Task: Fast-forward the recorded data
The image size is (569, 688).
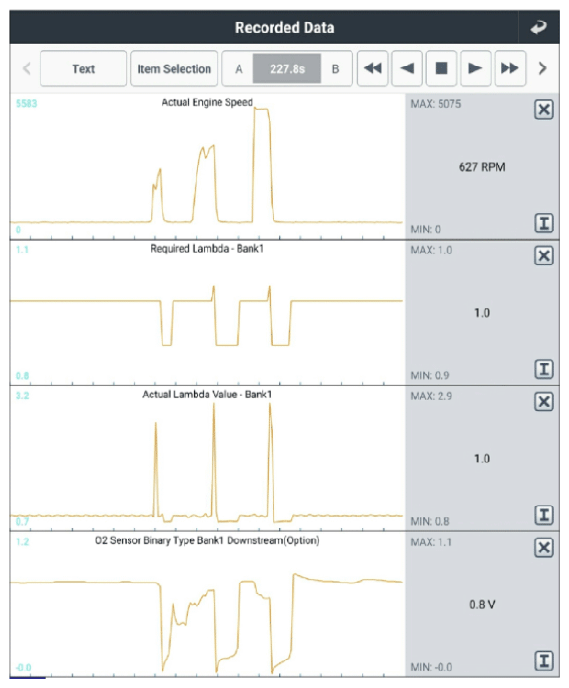Action: [510, 68]
